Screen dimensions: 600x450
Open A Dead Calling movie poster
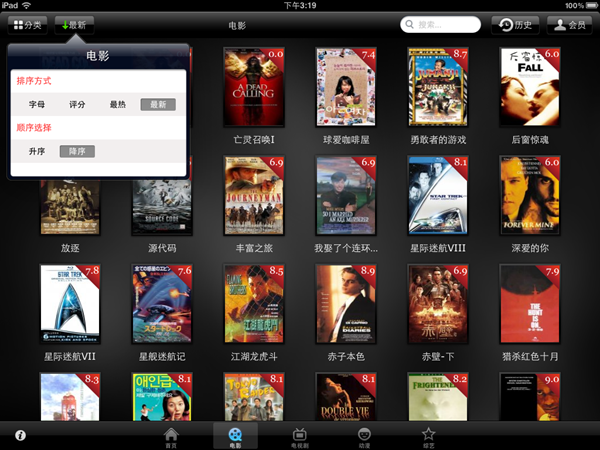click(254, 87)
